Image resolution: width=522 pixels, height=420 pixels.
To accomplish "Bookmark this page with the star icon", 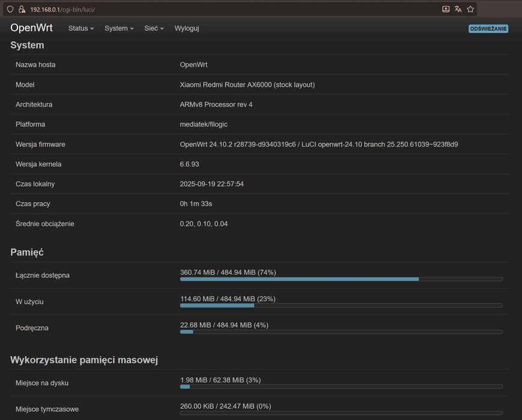I will [x=470, y=10].
